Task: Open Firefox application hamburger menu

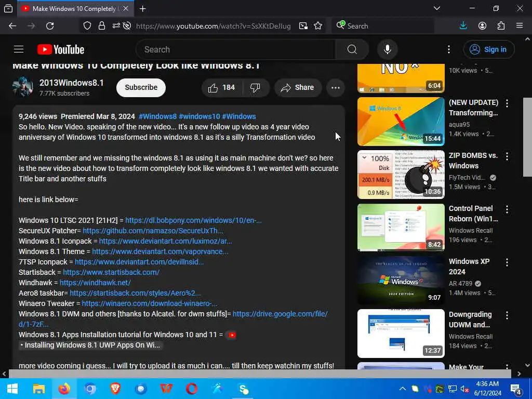Action: pyautogui.click(x=520, y=26)
